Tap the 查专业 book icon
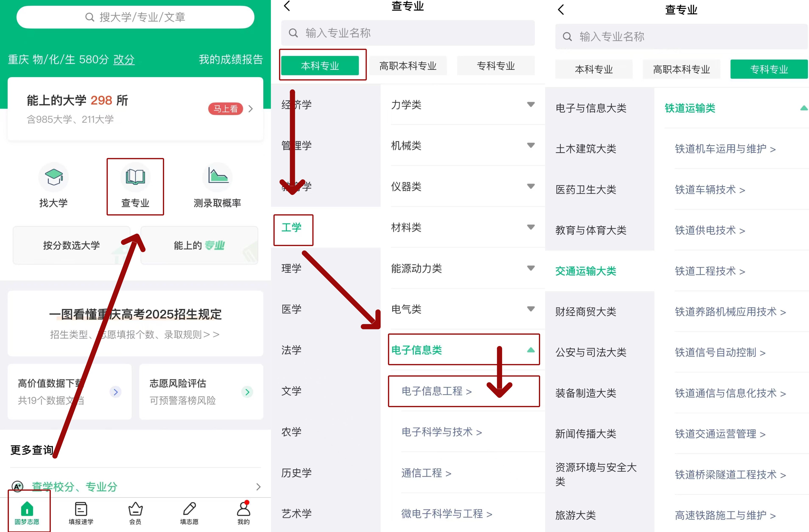 pyautogui.click(x=135, y=177)
